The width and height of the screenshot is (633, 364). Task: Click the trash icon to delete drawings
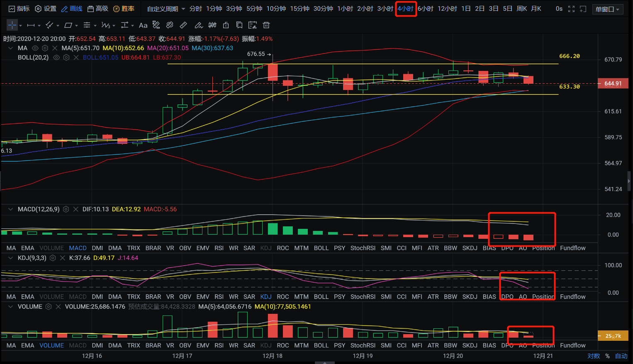point(266,25)
